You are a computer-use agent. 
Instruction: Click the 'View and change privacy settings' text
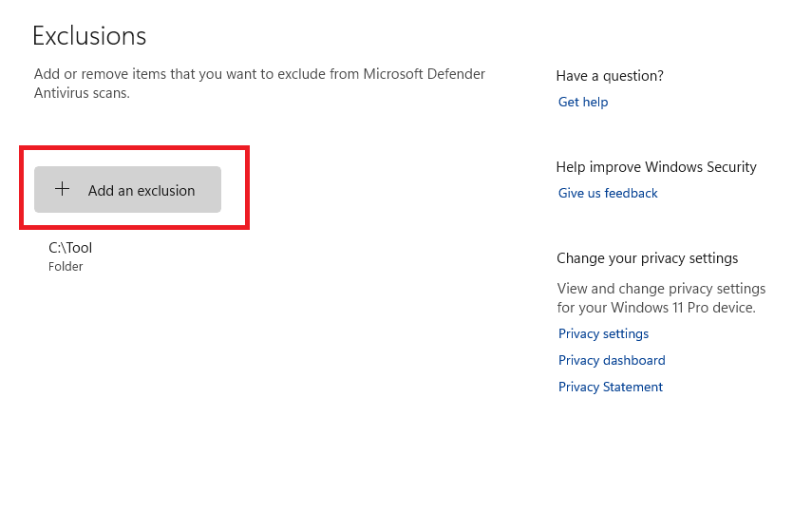pos(661,289)
